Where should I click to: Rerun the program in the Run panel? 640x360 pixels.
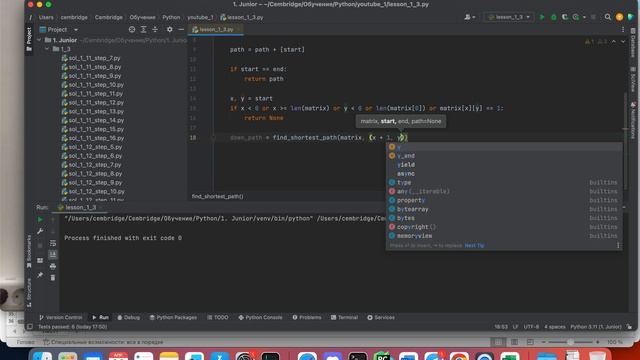pos(40,220)
